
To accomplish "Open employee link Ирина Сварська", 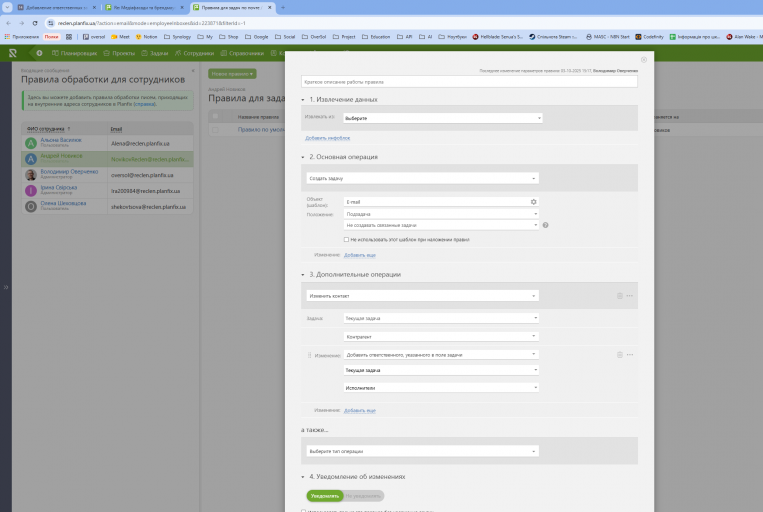I will pos(58,187).
